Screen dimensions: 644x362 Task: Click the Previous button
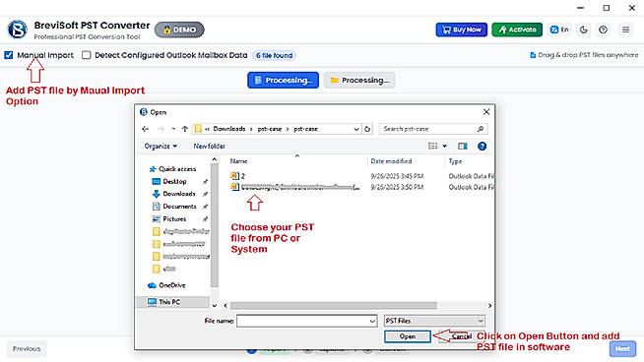27,349
